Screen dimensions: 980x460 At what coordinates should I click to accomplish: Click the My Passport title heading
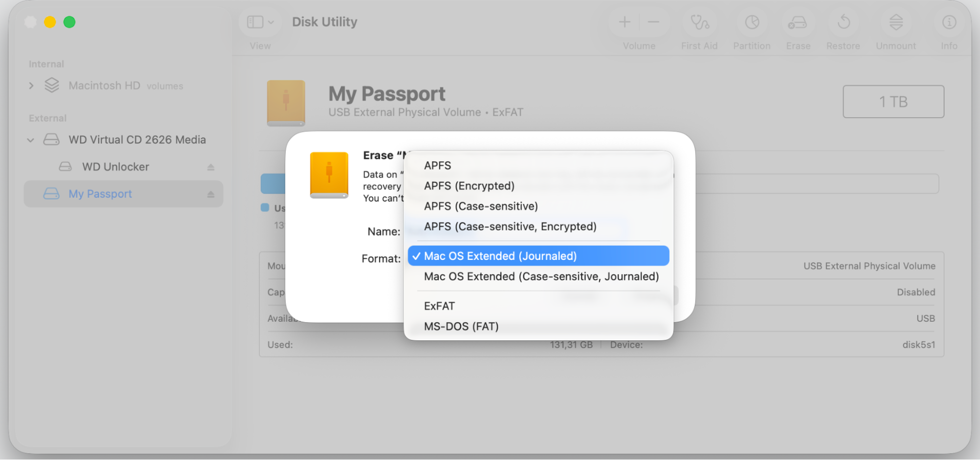point(387,94)
